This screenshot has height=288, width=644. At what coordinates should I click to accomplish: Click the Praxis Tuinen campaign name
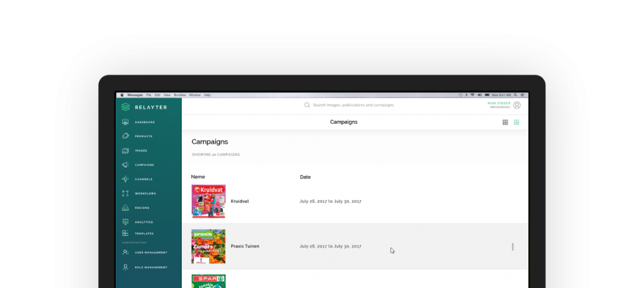(x=245, y=246)
